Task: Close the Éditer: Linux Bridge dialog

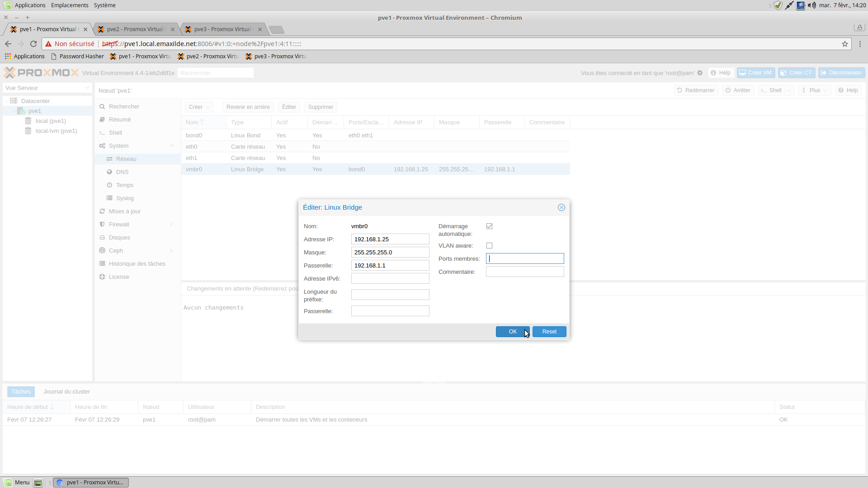Action: click(x=561, y=207)
